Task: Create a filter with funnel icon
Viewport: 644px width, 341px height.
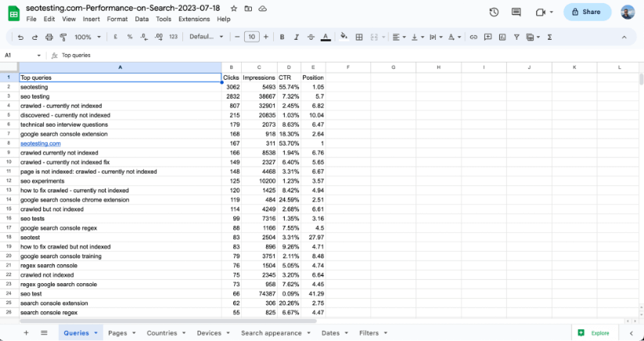Action: point(516,37)
